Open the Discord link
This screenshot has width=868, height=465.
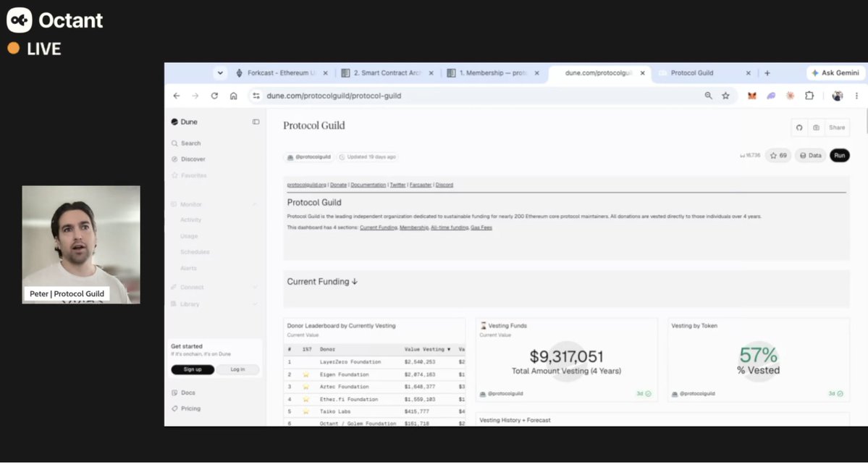[444, 185]
